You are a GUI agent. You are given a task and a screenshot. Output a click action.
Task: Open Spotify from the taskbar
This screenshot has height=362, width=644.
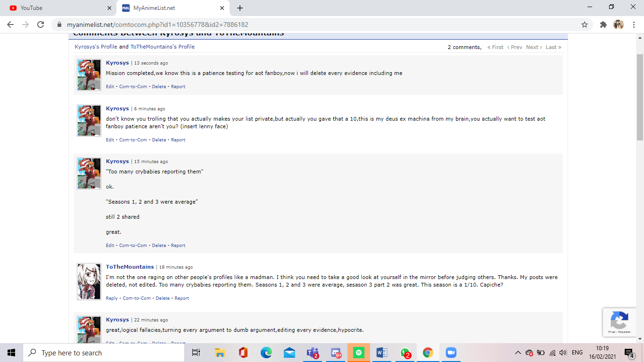[x=359, y=353]
